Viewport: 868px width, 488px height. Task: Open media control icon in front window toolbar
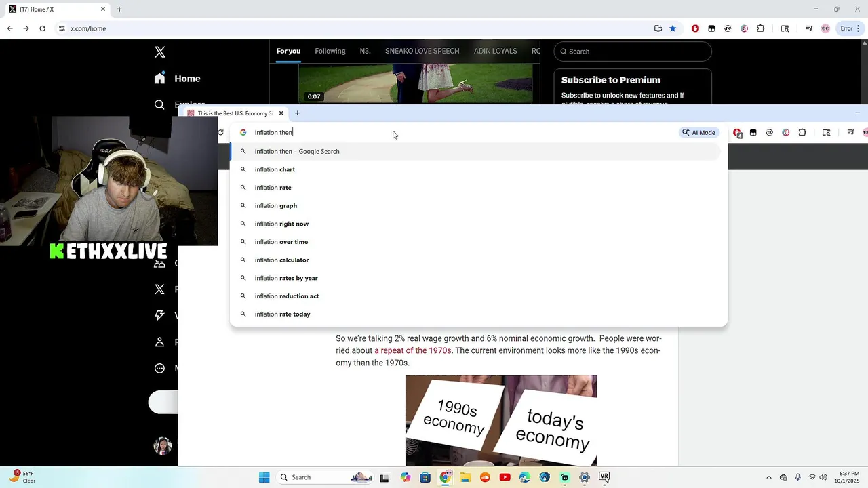coord(851,132)
